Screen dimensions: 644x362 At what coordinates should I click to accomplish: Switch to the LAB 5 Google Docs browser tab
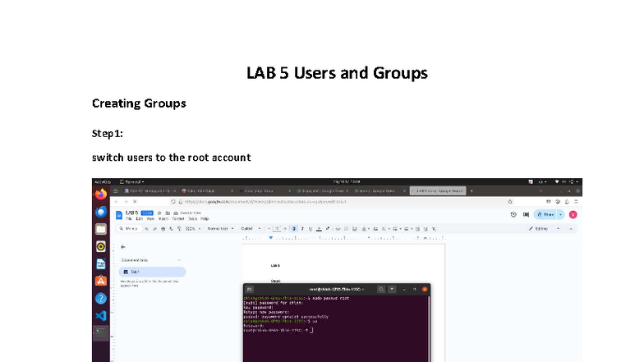(438, 190)
